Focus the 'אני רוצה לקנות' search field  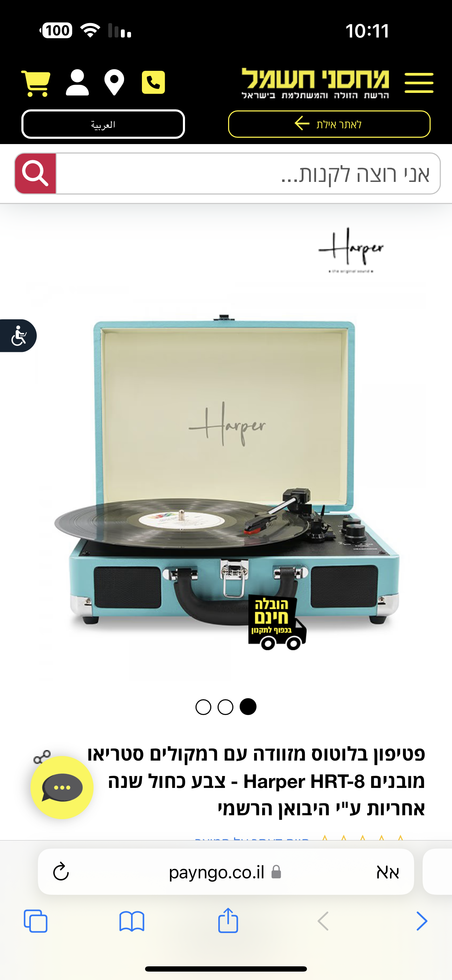click(248, 173)
